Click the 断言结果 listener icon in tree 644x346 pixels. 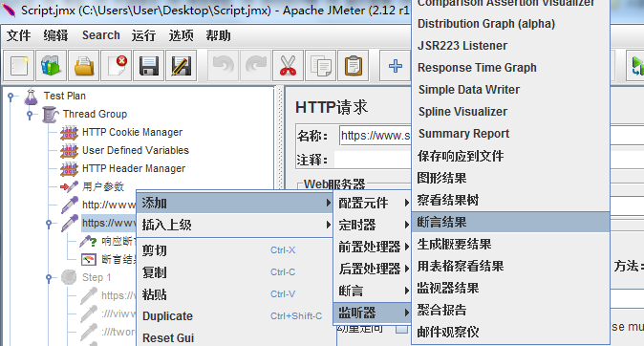pyautogui.click(x=89, y=259)
